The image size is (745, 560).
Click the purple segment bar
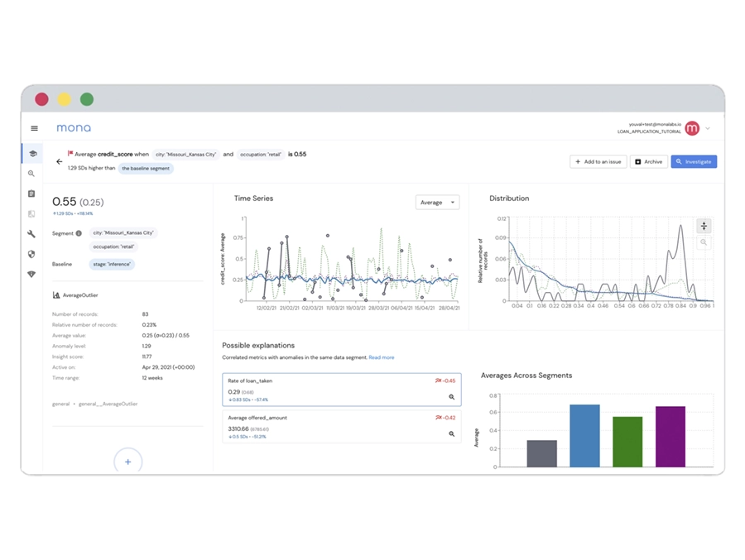click(670, 437)
